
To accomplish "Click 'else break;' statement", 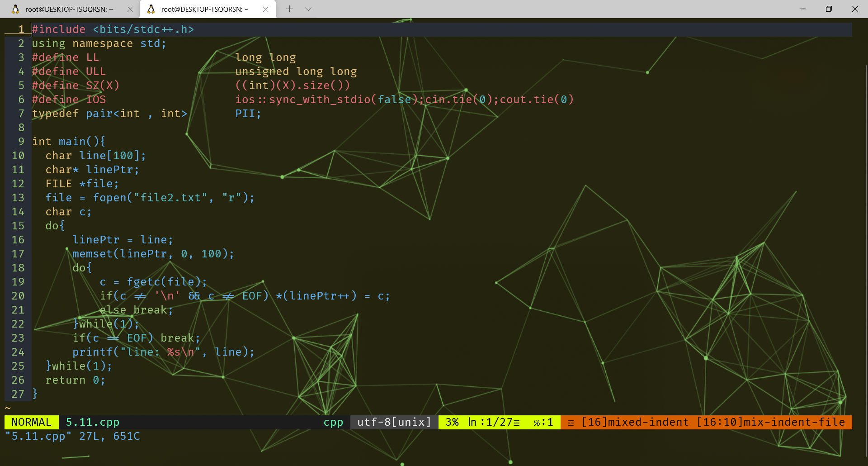I will (137, 310).
